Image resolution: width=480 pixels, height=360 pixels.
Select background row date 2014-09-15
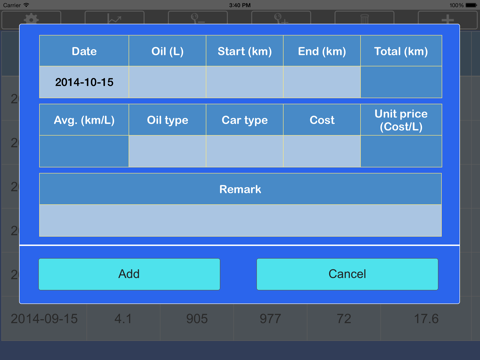[44, 319]
